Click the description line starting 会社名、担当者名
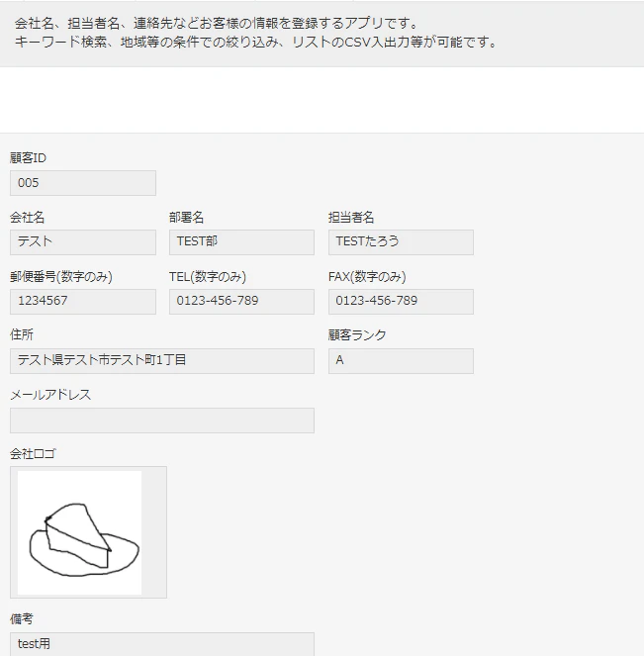The width and height of the screenshot is (644, 656). tap(217, 24)
